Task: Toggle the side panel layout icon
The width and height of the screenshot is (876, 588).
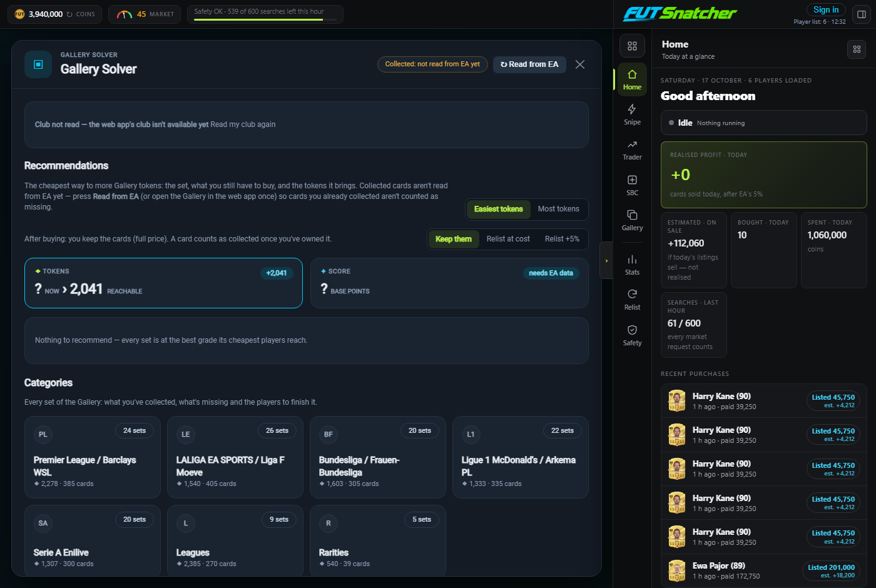Action: [x=862, y=14]
